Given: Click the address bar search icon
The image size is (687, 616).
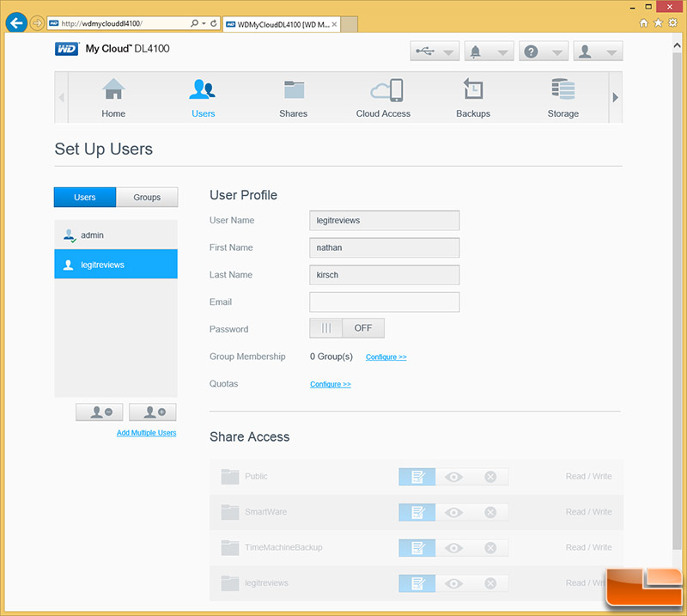Looking at the screenshot, I should pyautogui.click(x=194, y=23).
